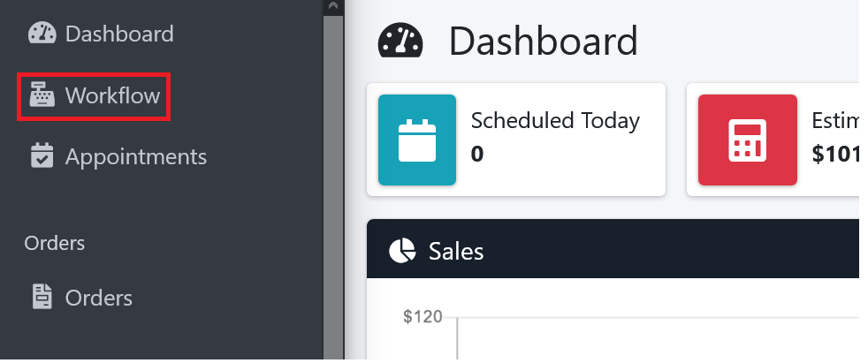
Task: Click the Sales pie chart icon
Action: pyautogui.click(x=402, y=251)
